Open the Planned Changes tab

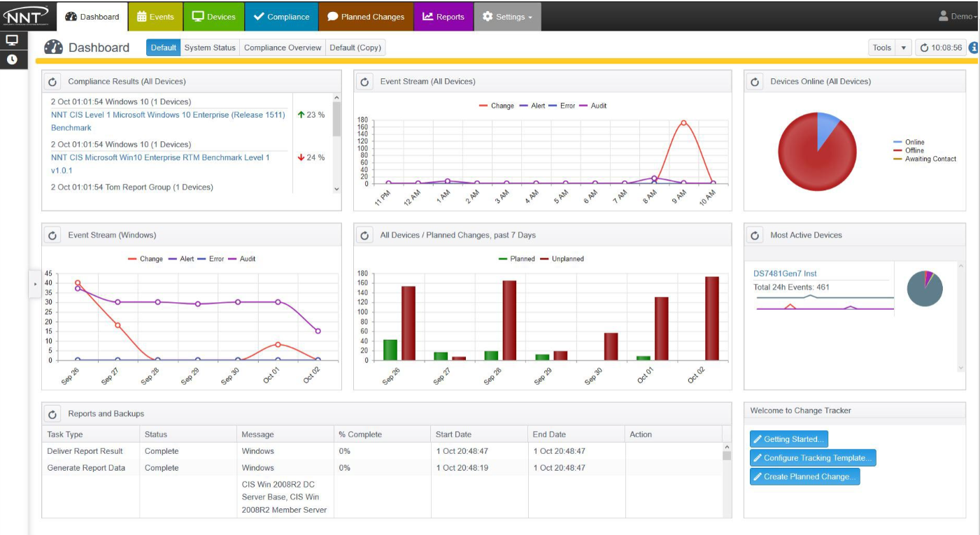(x=366, y=17)
